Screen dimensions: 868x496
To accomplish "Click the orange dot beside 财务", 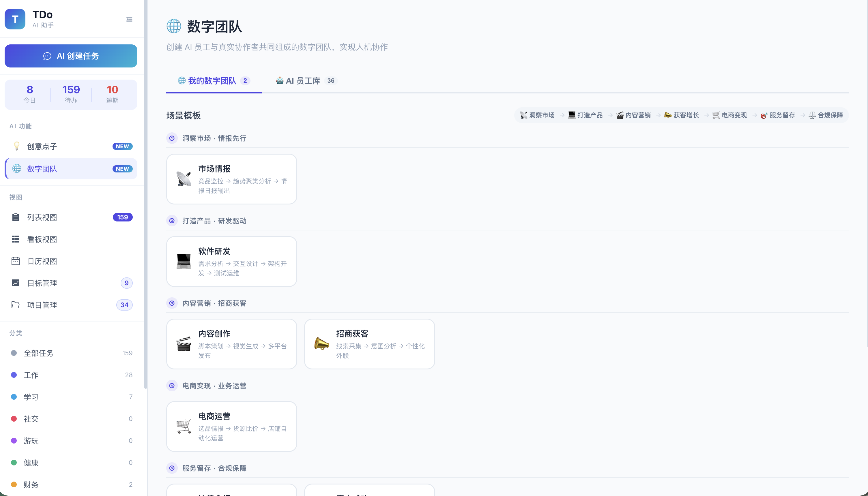I will (x=14, y=484).
